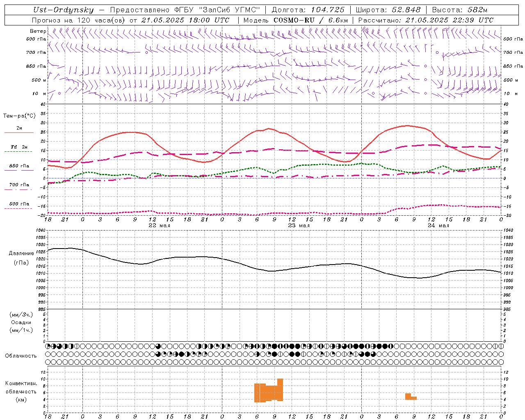
Task: Select the 24 мая date label
Action: click(x=438, y=226)
